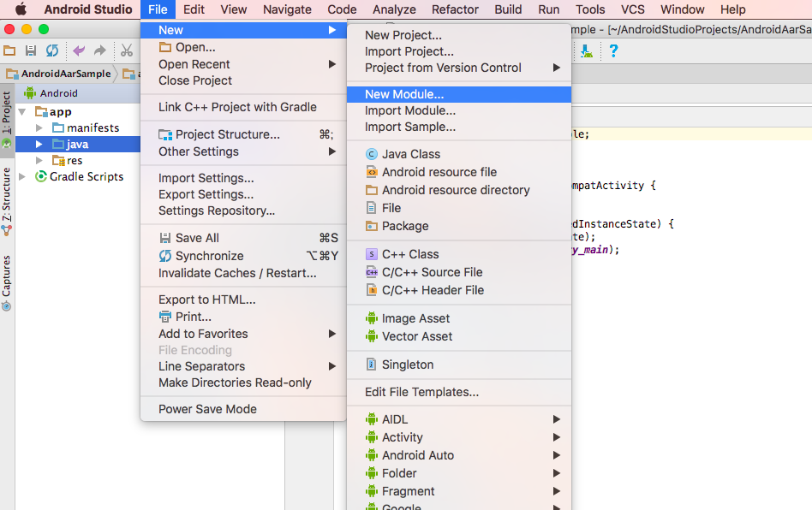Click the Open folder toolbar icon
This screenshot has height=510, width=812.
(x=9, y=50)
